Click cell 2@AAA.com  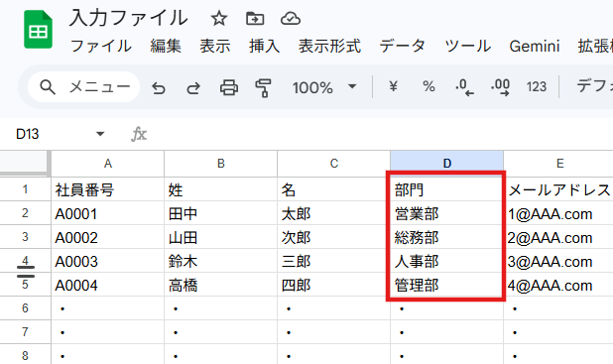pyautogui.click(x=559, y=237)
